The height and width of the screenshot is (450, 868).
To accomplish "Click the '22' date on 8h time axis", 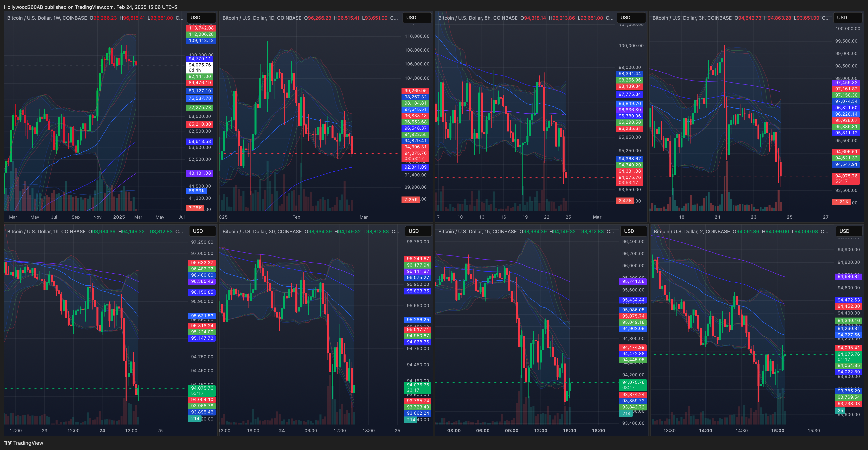I will 547,217.
